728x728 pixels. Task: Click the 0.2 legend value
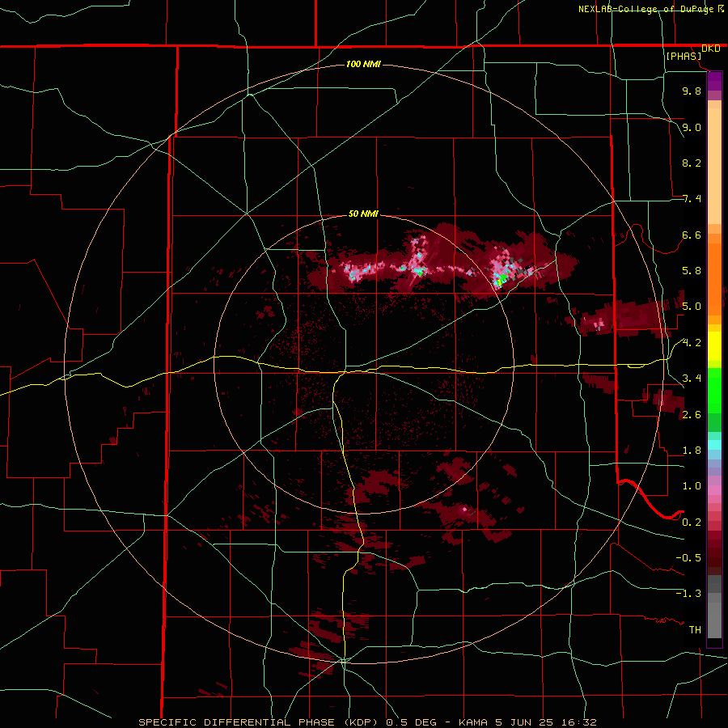tap(692, 522)
